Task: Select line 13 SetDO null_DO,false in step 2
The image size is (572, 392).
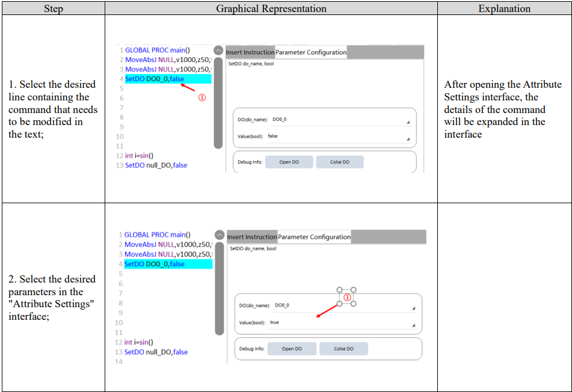Action: pos(156,352)
